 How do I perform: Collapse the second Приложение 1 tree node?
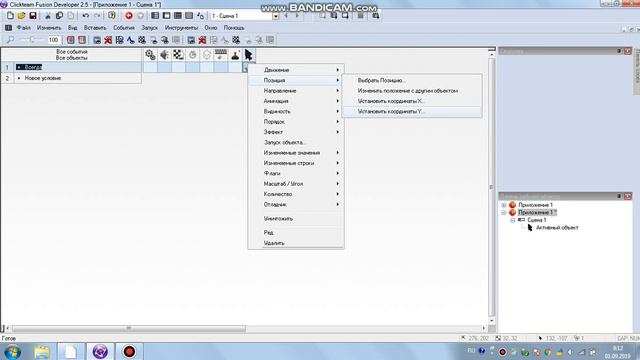504,212
